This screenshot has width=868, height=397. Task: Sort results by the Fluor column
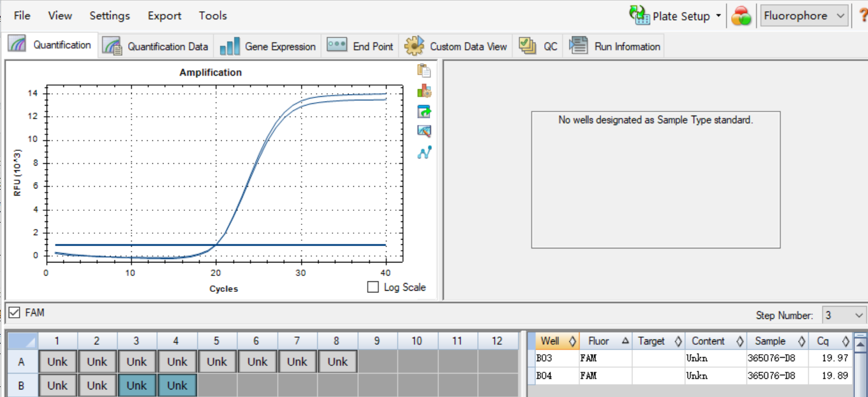tap(606, 341)
